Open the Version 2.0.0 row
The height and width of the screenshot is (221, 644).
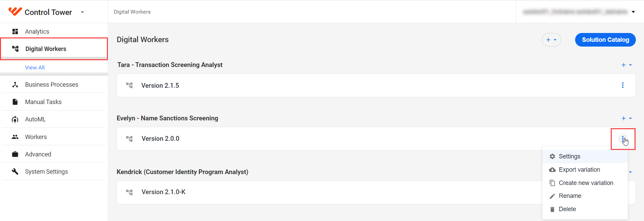(376, 139)
